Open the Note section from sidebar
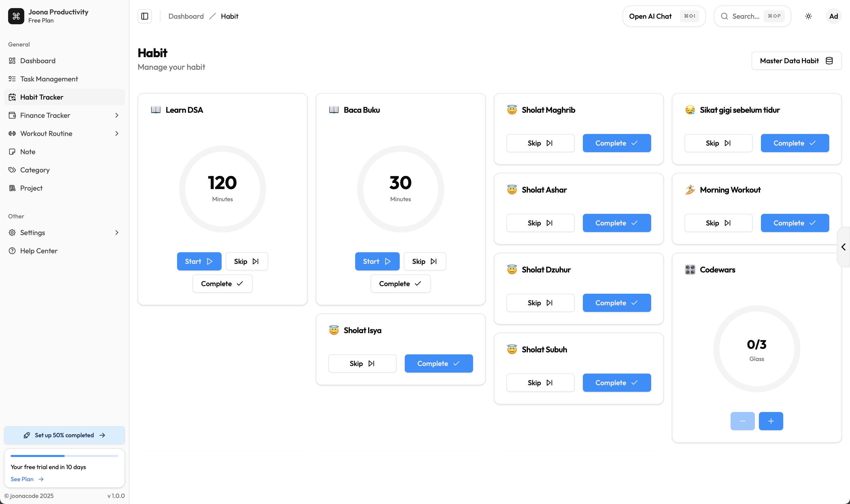The image size is (850, 504). pos(28,151)
